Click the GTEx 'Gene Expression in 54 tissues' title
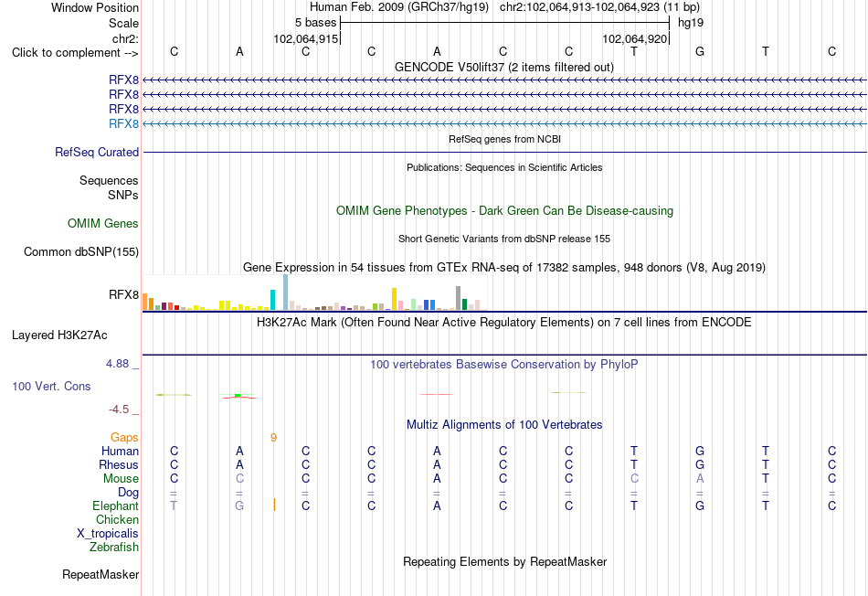The width and height of the screenshot is (868, 596). pos(504,268)
